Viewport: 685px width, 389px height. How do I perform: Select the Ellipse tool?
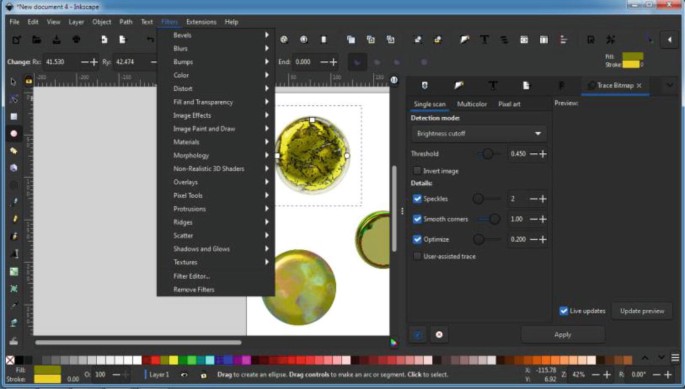pos(14,134)
